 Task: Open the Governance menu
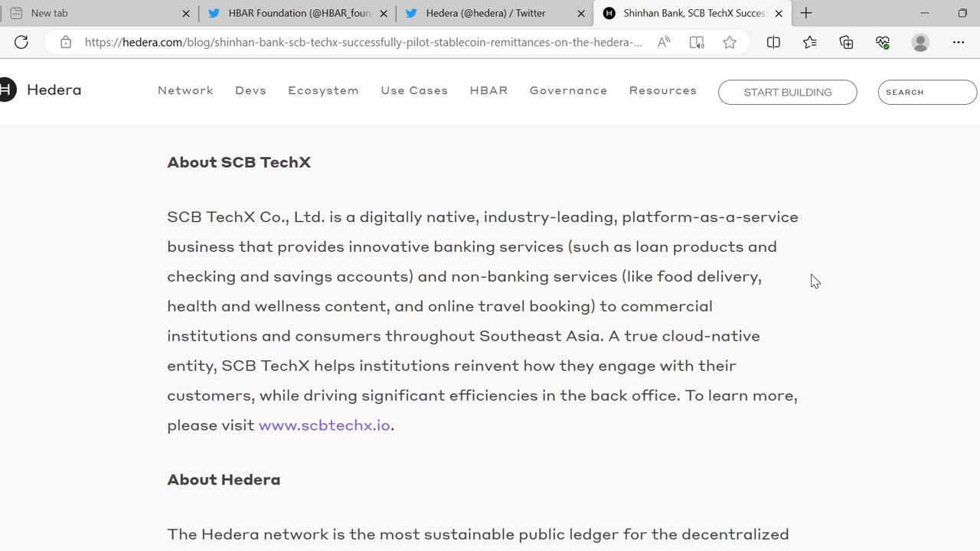(568, 90)
